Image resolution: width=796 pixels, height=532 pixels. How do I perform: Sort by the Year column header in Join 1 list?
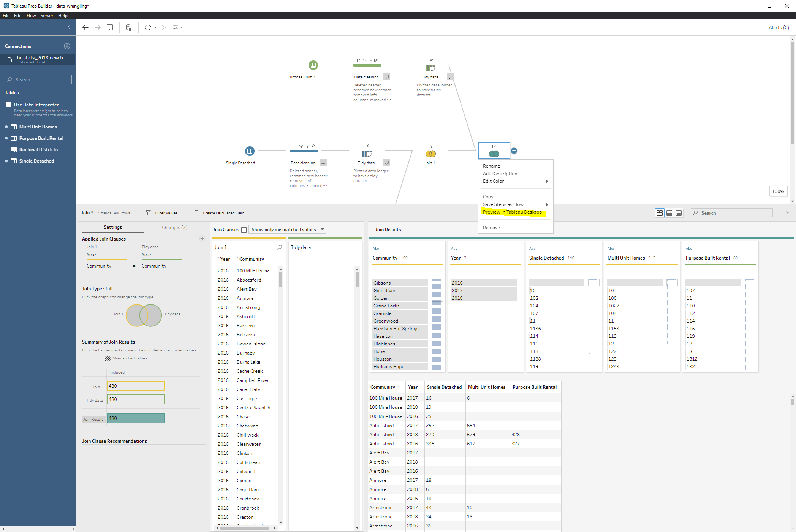(224, 259)
